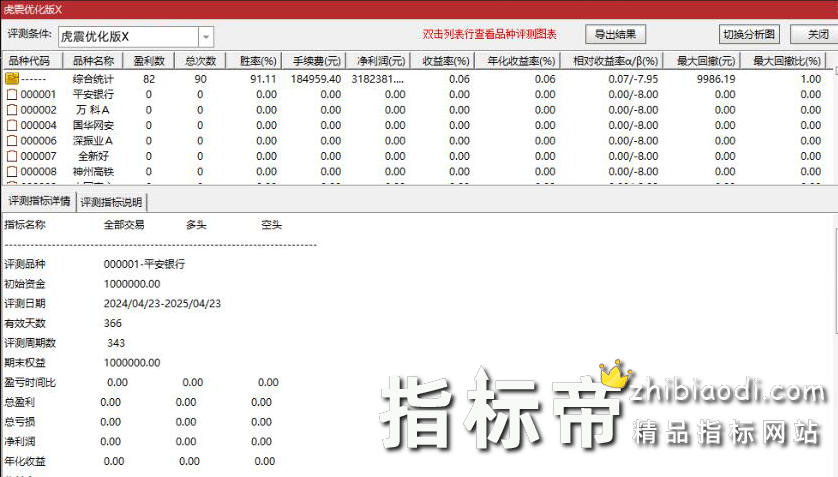Screen dimensions: 838x477
Task: Sort by 手续费(元) column header
Action: pos(316,61)
